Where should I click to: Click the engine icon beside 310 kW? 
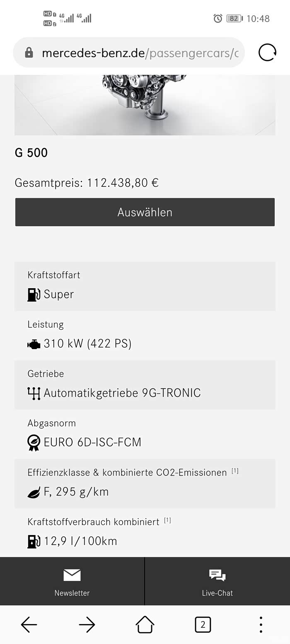coord(34,344)
